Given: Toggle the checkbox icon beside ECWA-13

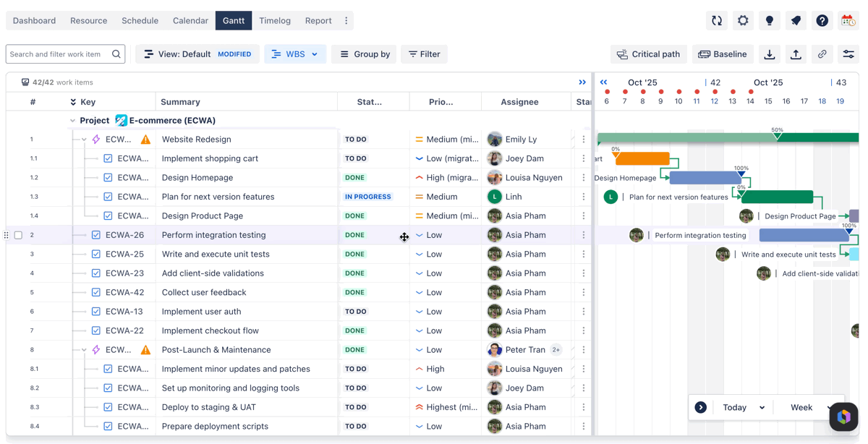Looking at the screenshot, I should (x=96, y=312).
